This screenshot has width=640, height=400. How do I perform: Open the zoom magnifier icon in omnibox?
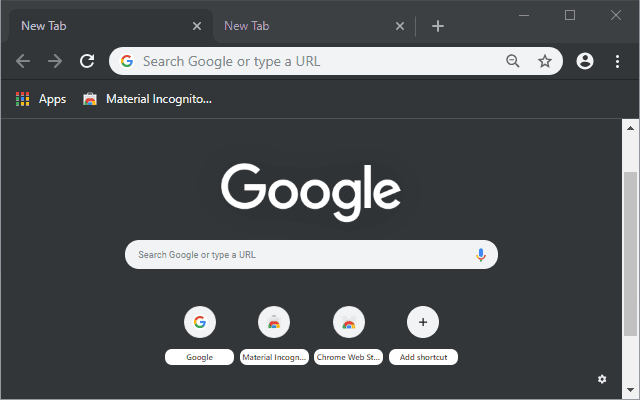pyautogui.click(x=513, y=61)
